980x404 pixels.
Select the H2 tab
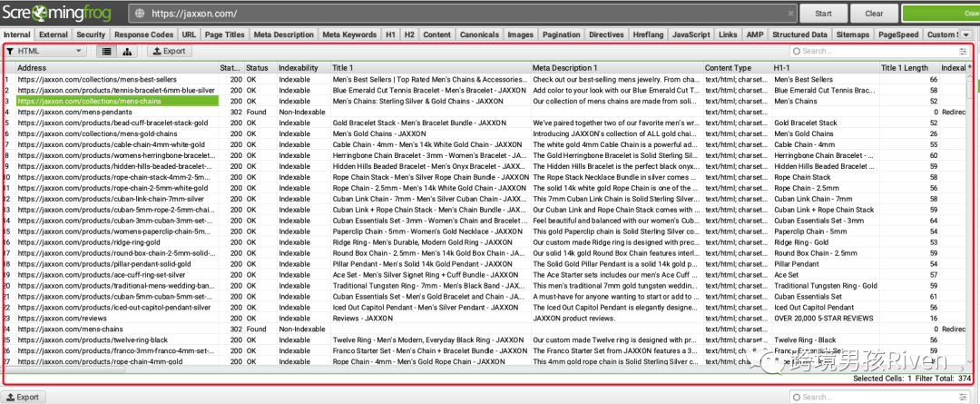[x=409, y=34]
